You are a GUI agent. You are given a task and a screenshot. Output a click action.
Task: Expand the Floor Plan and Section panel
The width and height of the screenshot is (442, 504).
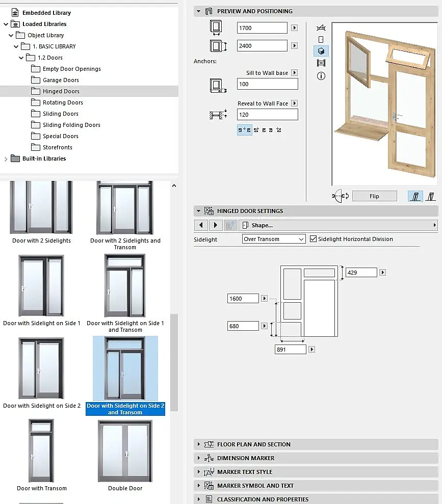point(199,444)
